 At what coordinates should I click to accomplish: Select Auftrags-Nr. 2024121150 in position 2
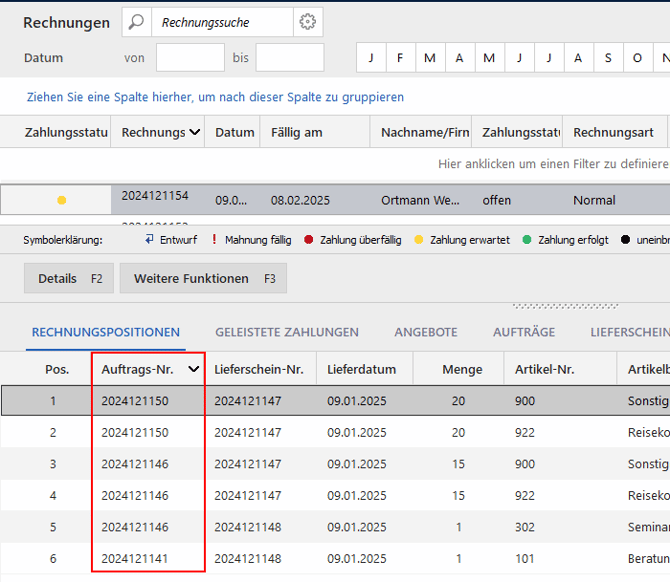(135, 432)
